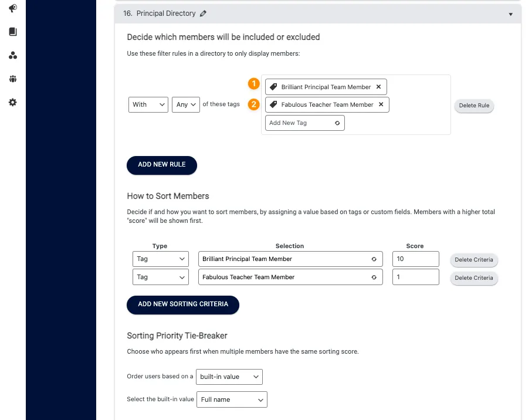Collapse the Principal Directory section arrow
Image resolution: width=532 pixels, height=420 pixels.
pos(510,14)
